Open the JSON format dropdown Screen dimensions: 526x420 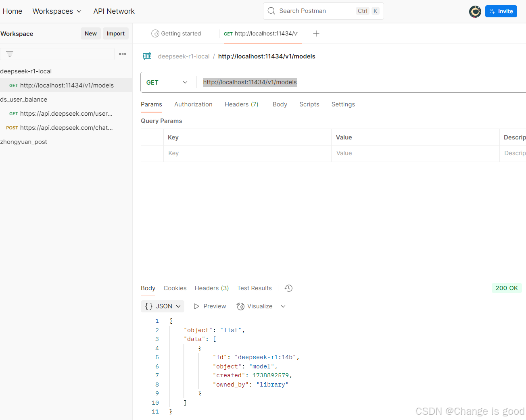click(163, 306)
